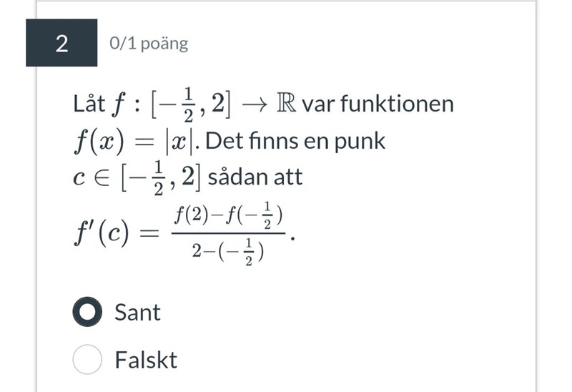This screenshot has height=392, width=572.
Task: Click the Falskt answer label
Action: 146,360
